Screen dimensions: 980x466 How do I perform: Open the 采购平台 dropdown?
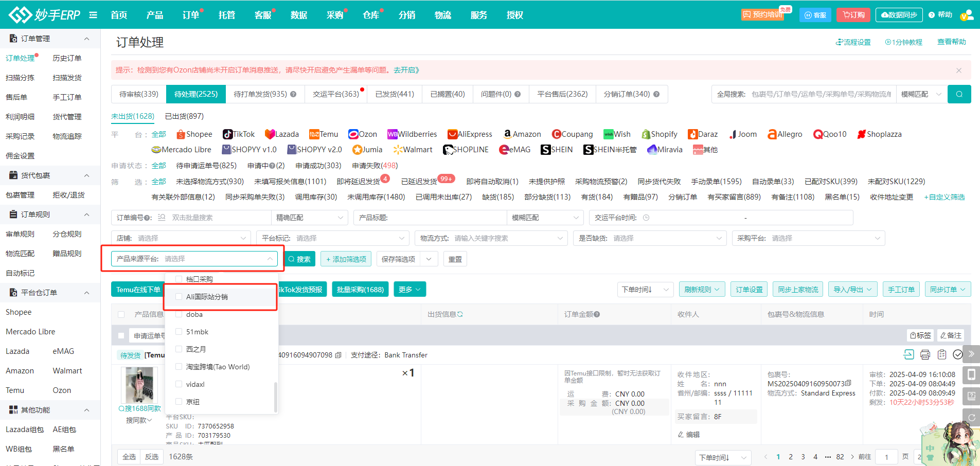808,238
